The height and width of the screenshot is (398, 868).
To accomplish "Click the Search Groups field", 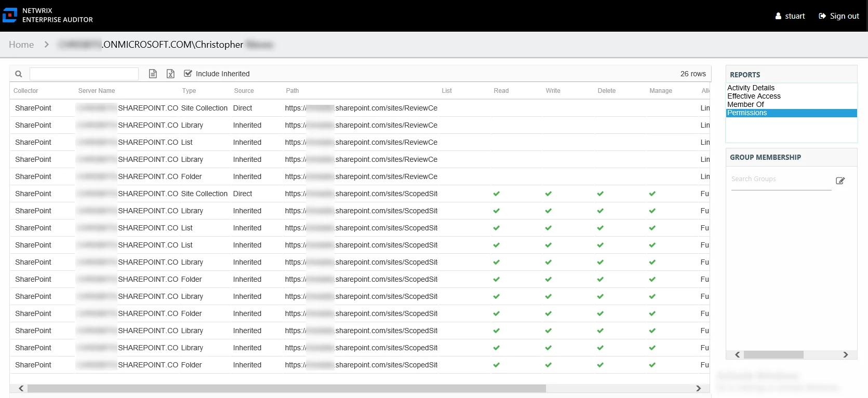I will point(781,180).
